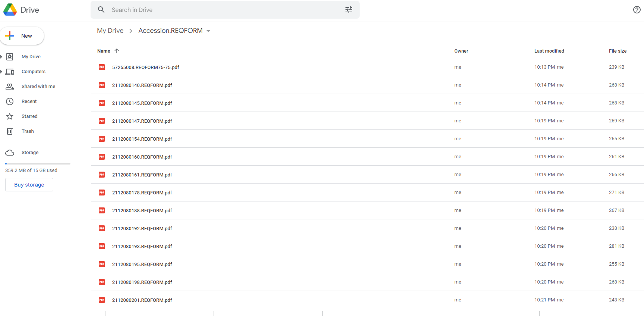Select file 2112080154.REQFORM.pdf
This screenshot has width=644, height=316.
tap(367, 139)
